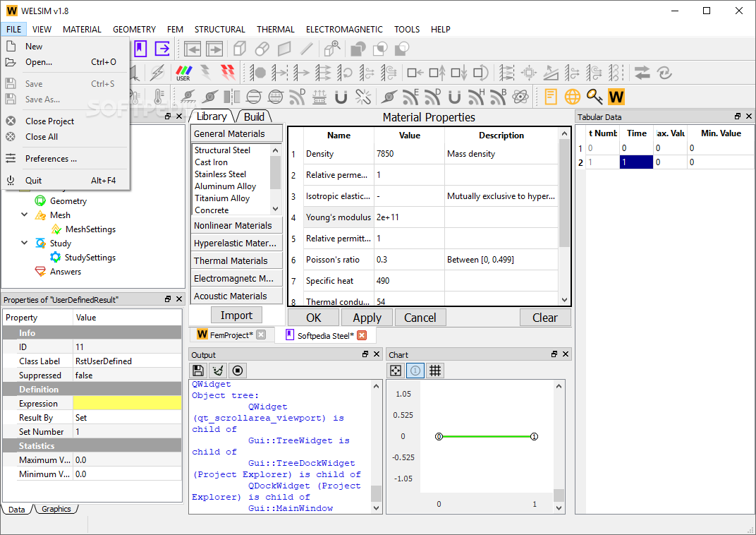Select MeshSettings in project tree
The image size is (756, 535).
(x=91, y=229)
